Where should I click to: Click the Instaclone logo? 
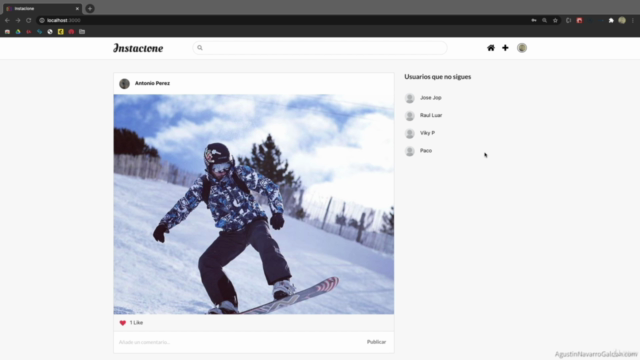tap(138, 48)
